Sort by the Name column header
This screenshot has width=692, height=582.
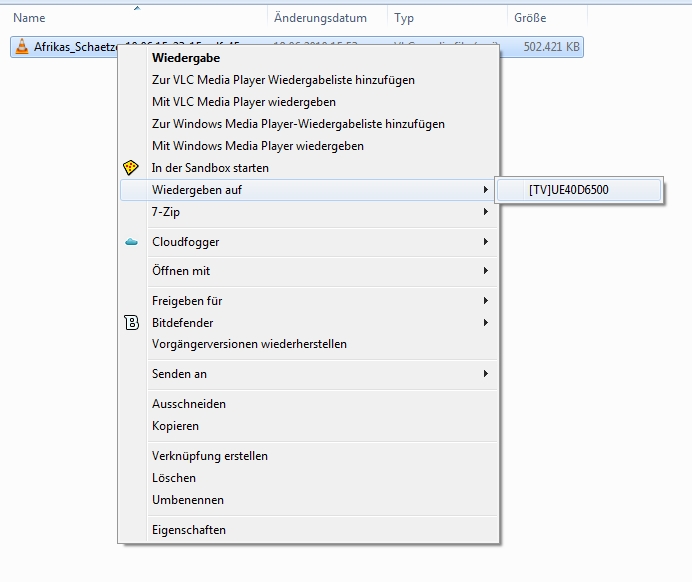pyautogui.click(x=137, y=18)
